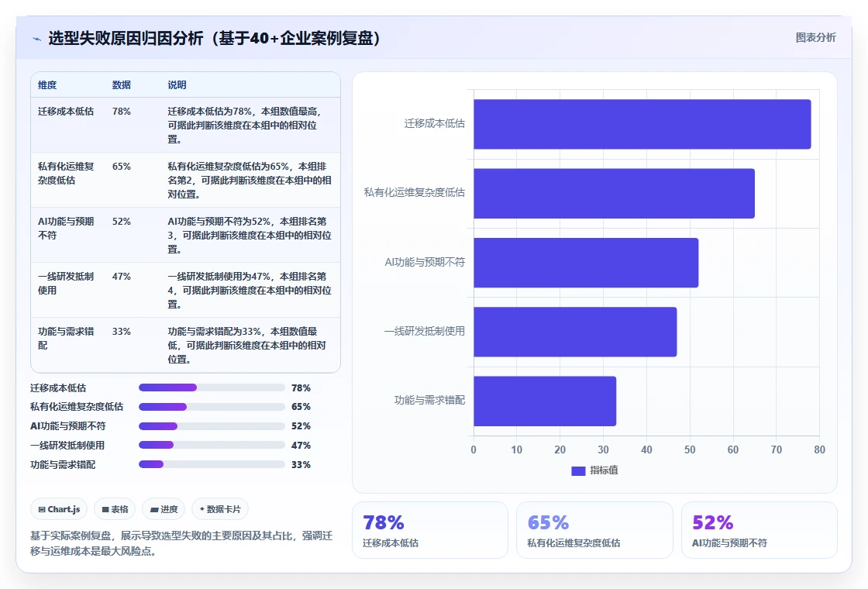This screenshot has width=868, height=589.
Task: Click the 迁移成本低估 chart bar
Action: [x=642, y=124]
